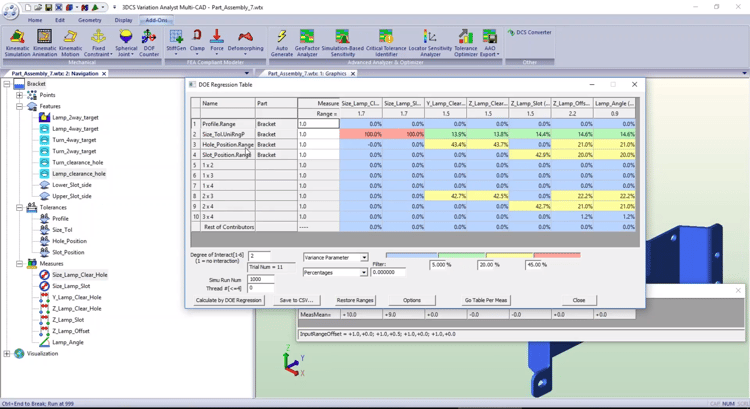Click Go Table Per Meas
The image size is (750, 409).
[486, 300]
